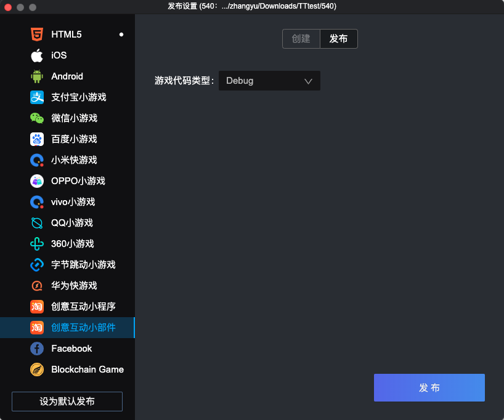Select 华为快游戏 platform entry
504x420 pixels.
pos(74,286)
